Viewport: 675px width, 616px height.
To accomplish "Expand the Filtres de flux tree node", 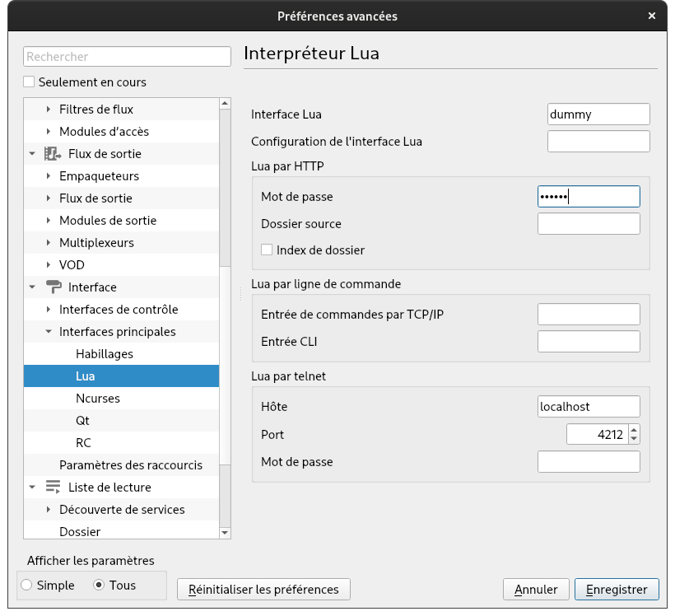I will point(49,110).
